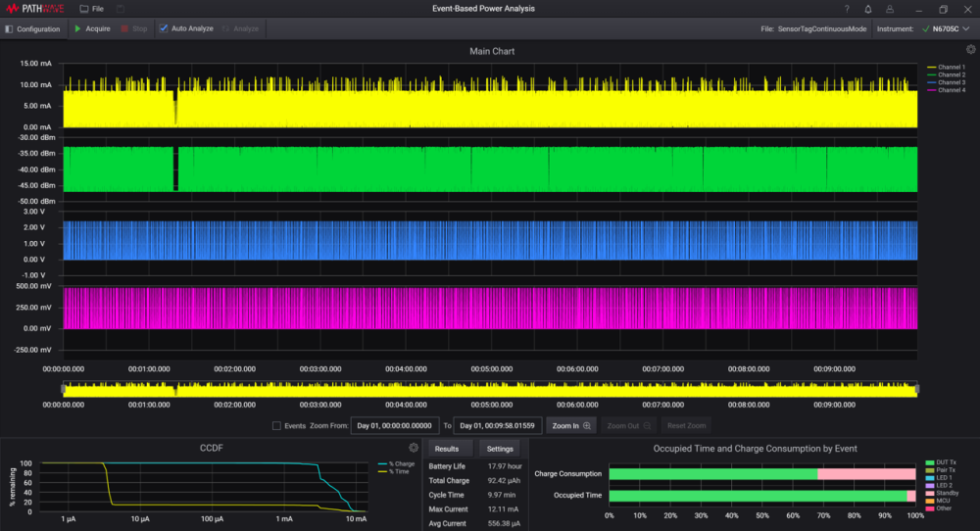Start acquisition with Acquire play icon
Viewport: 980px width, 531px height.
[77, 28]
